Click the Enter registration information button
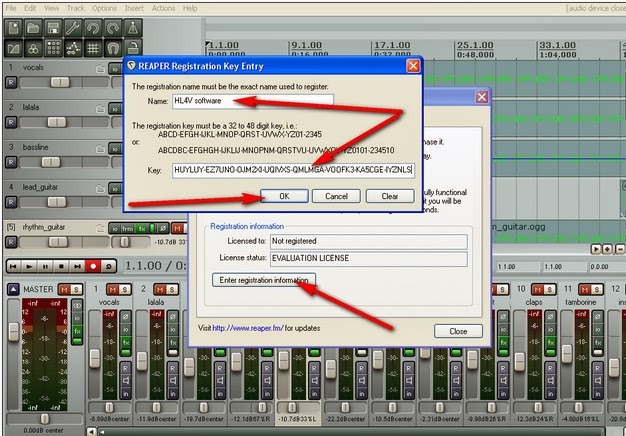Image resolution: width=626 pixels, height=436 pixels. click(x=264, y=280)
